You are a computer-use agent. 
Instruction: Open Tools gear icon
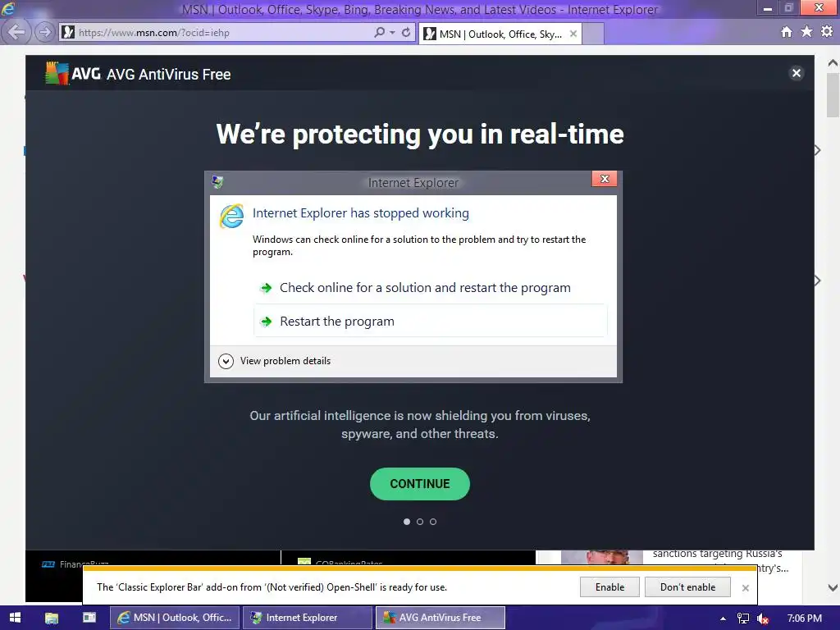(827, 32)
